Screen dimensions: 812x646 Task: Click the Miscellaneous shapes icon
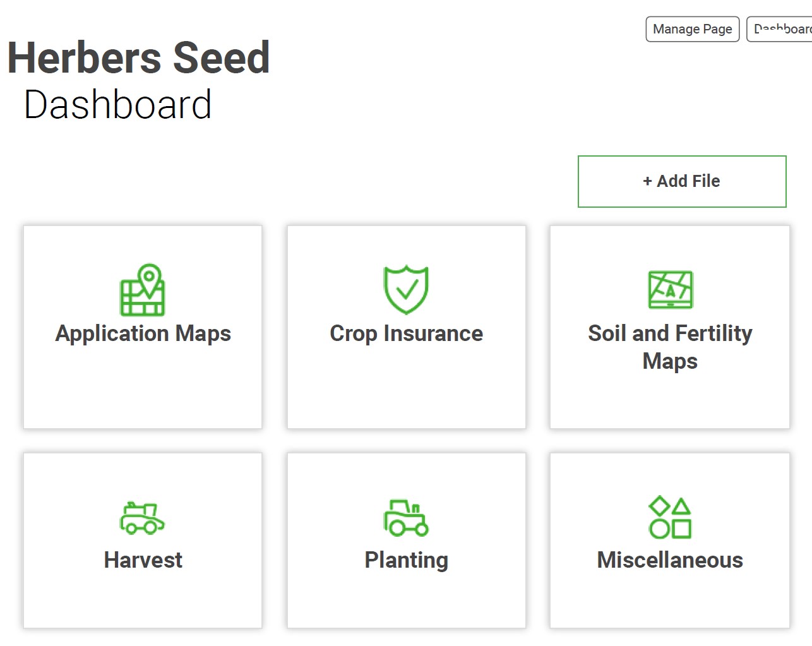670,517
